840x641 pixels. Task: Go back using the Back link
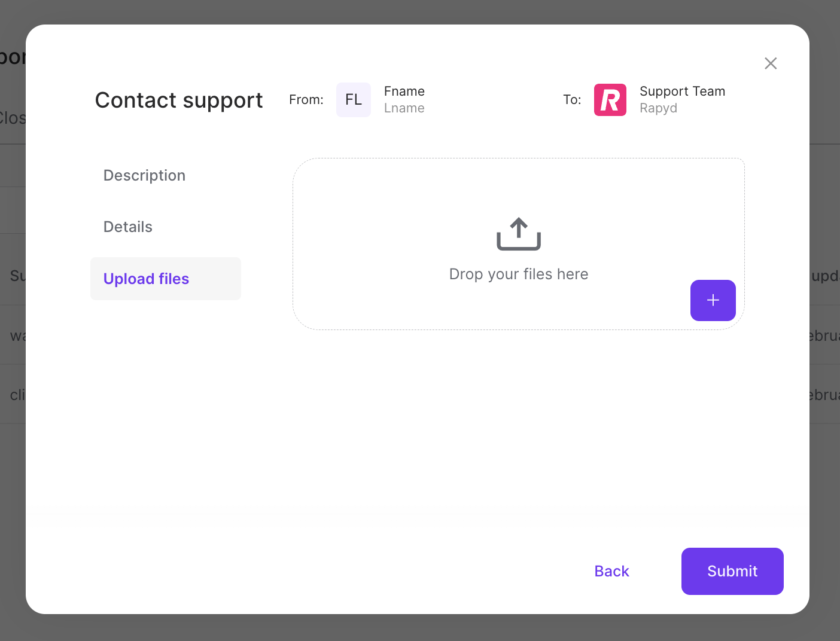coord(611,571)
